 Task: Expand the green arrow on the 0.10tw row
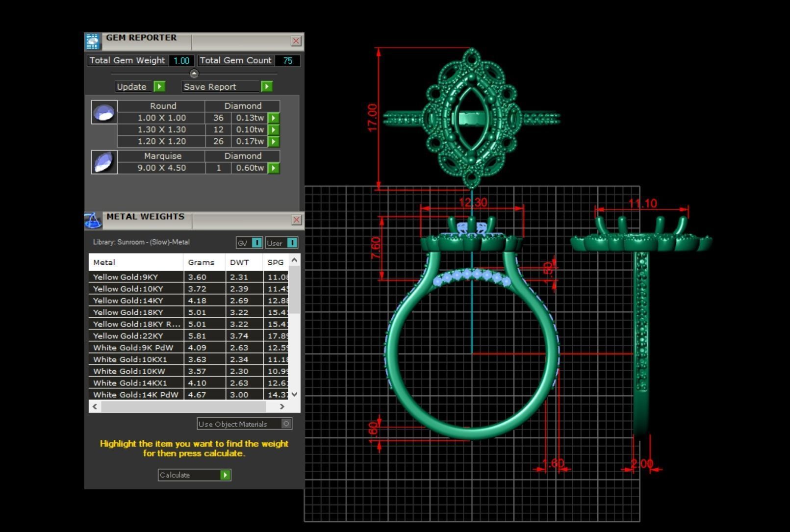tap(274, 129)
